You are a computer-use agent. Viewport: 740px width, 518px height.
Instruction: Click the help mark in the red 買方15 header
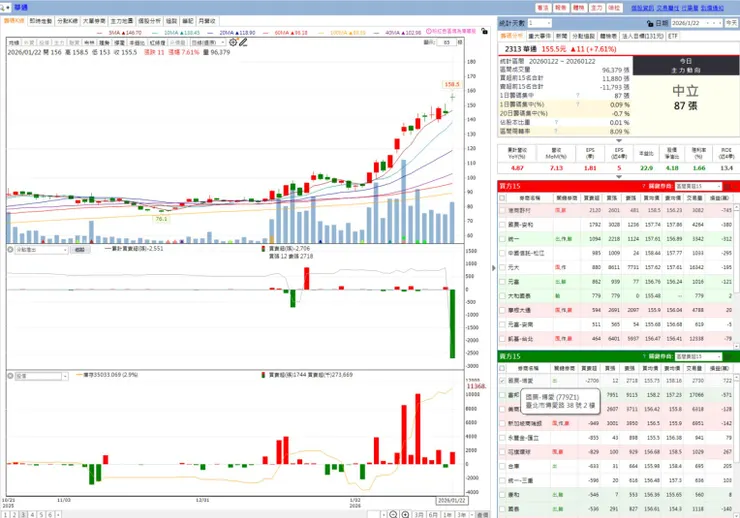coord(644,186)
